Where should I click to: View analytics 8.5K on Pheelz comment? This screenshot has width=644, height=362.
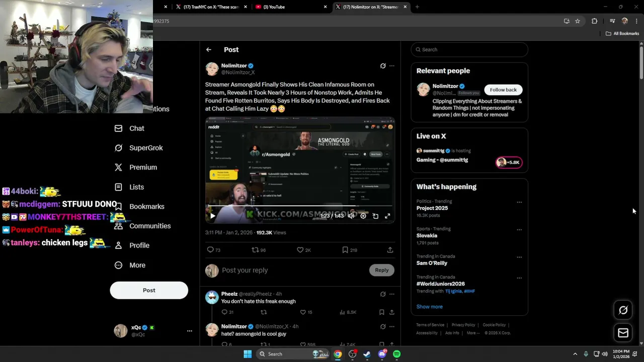pyautogui.click(x=348, y=312)
